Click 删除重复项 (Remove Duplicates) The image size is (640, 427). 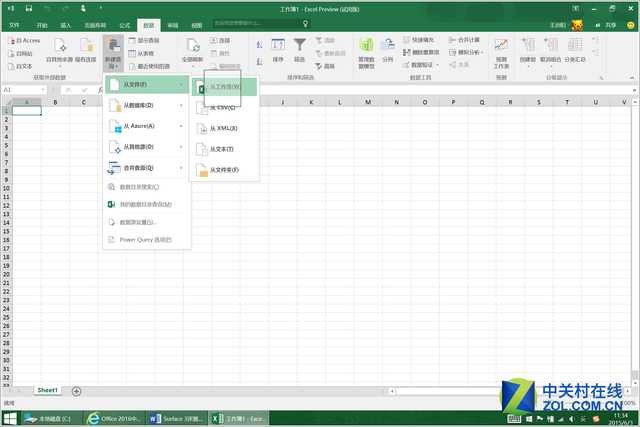421,52
